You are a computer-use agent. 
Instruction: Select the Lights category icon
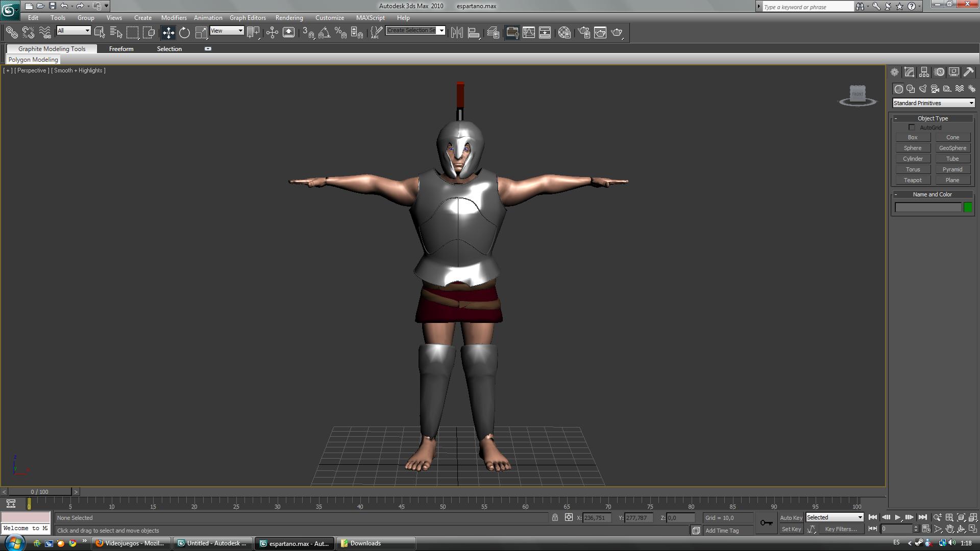pyautogui.click(x=923, y=89)
